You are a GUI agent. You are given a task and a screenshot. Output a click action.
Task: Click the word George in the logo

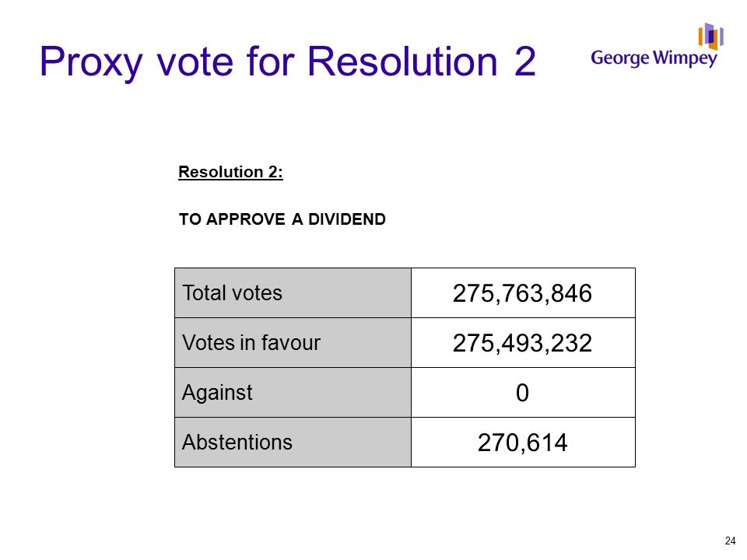[x=620, y=58]
